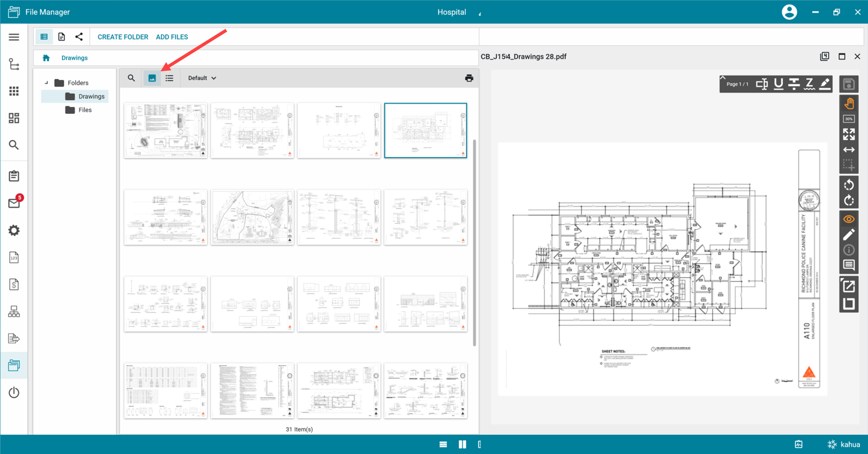Select the site plan thumbnail in second row
This screenshot has width=868, height=454.
pyautogui.click(x=252, y=217)
